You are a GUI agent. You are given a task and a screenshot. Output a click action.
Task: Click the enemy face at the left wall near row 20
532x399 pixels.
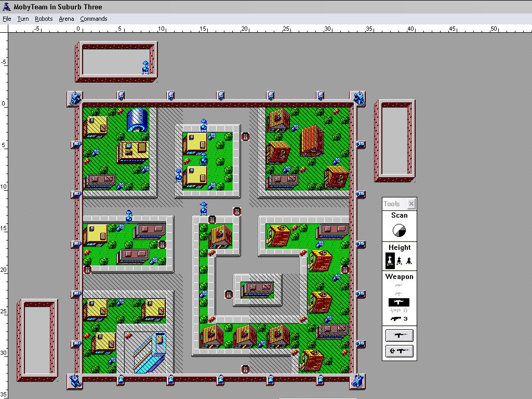pos(87,270)
